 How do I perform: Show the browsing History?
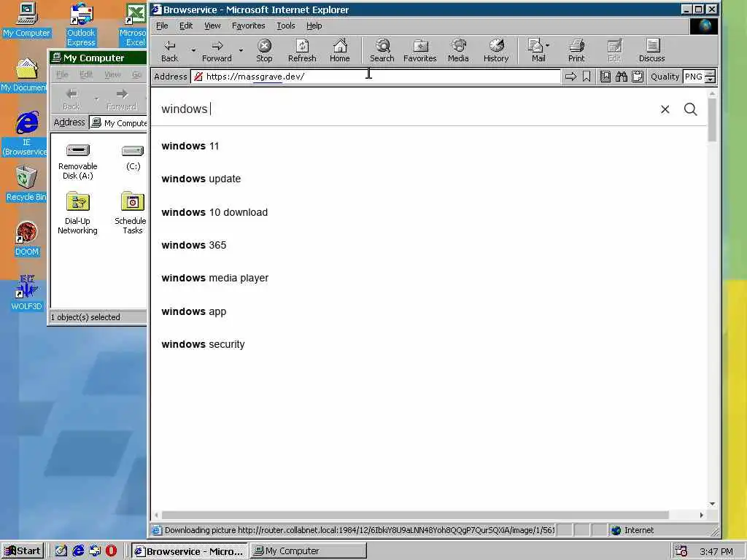[x=496, y=51]
